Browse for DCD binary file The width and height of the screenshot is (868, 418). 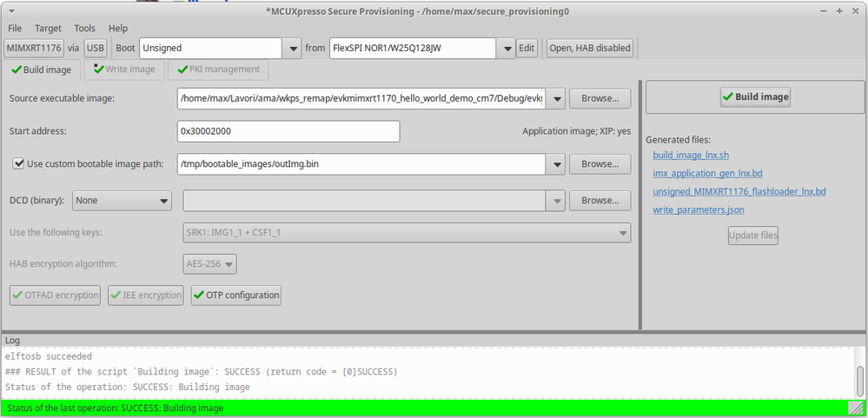click(600, 201)
